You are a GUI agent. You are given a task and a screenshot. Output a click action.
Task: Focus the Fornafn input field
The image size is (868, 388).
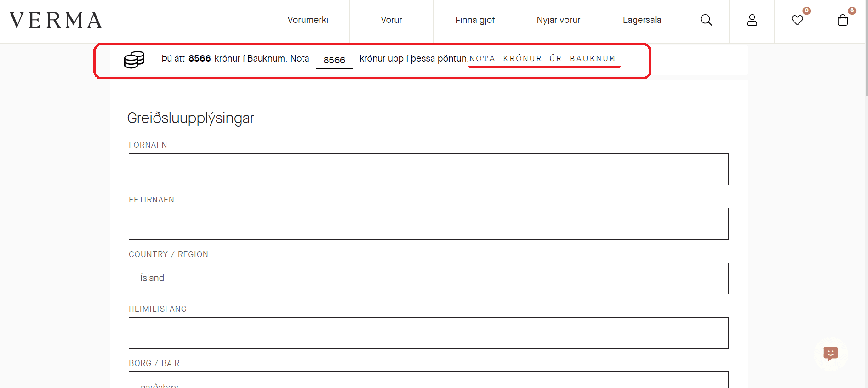pyautogui.click(x=428, y=169)
